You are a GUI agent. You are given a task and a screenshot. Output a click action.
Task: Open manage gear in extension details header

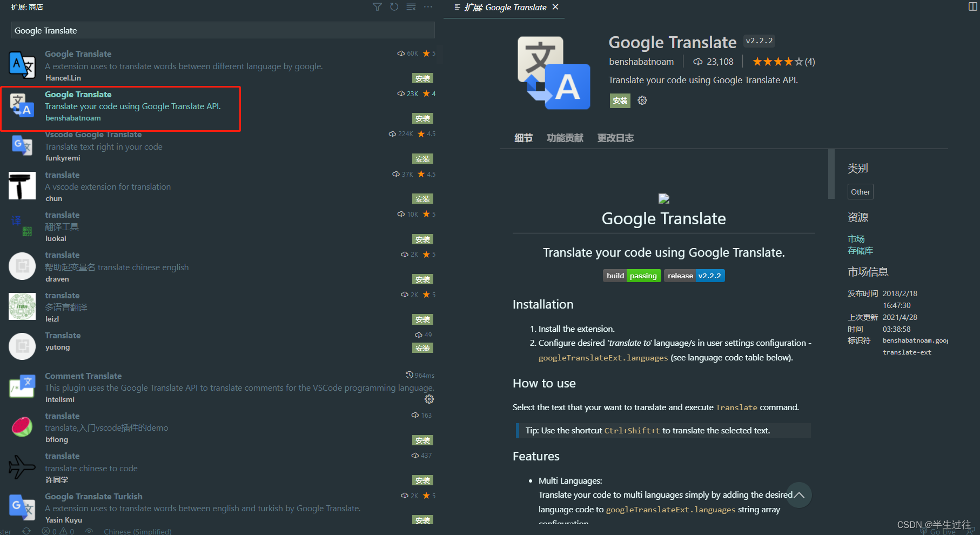pos(642,101)
